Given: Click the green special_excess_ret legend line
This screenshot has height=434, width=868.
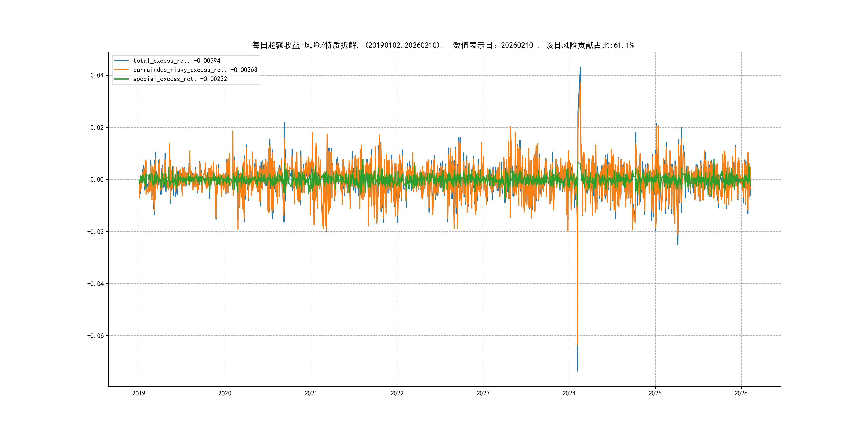Looking at the screenshot, I should tap(121, 79).
